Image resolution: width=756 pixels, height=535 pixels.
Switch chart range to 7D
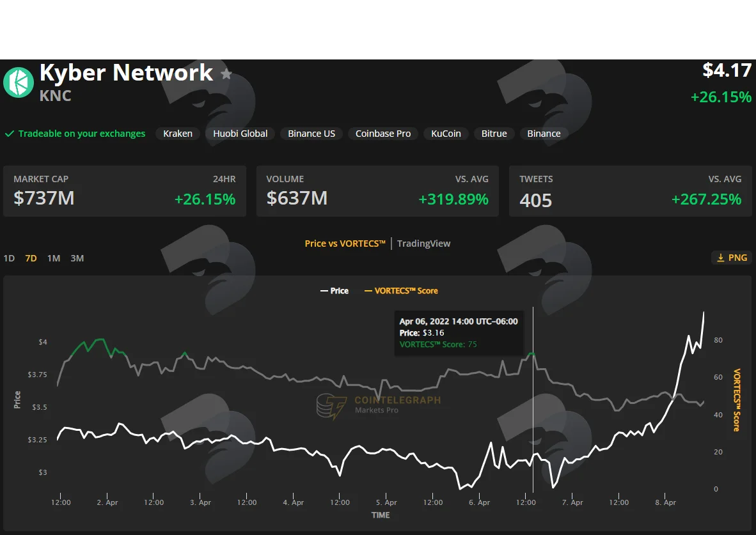point(31,258)
